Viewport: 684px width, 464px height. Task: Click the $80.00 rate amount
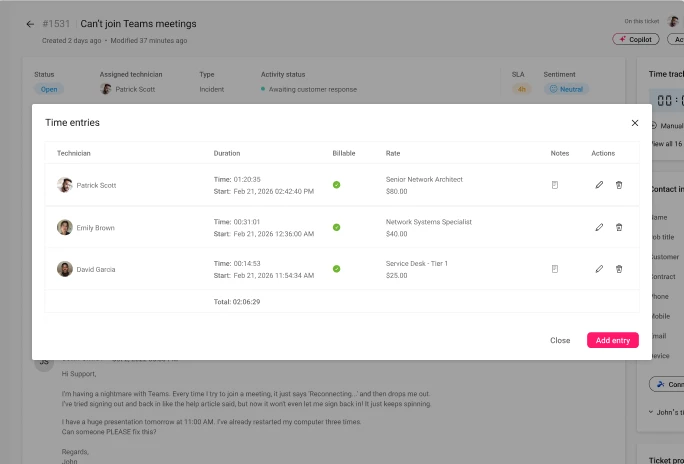coord(397,191)
